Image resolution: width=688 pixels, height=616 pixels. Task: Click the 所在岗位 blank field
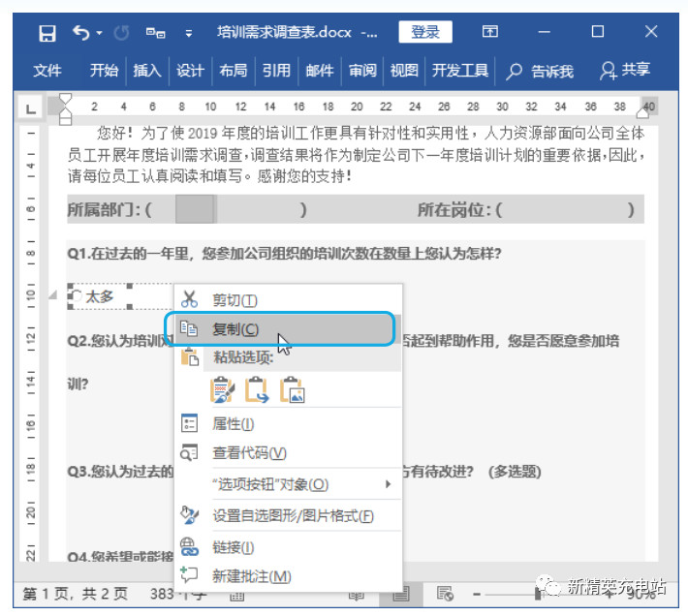[x=564, y=210]
